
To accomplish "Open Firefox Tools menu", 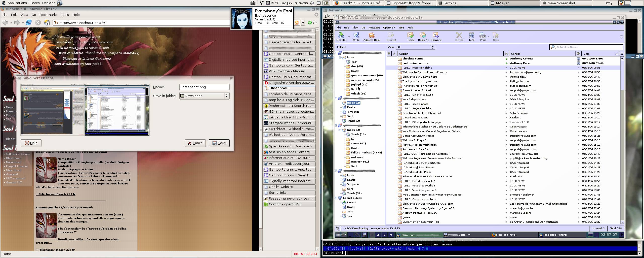I will click(x=65, y=15).
